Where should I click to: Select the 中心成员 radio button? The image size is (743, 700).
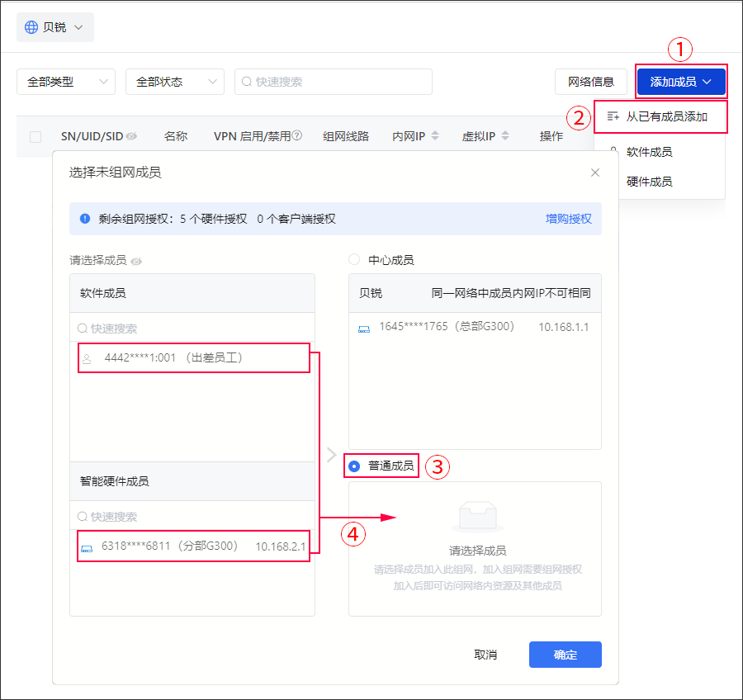(x=354, y=259)
